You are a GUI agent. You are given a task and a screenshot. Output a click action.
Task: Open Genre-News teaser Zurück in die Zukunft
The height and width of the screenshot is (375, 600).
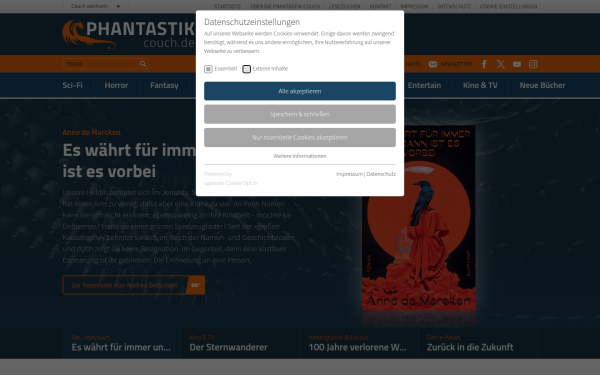pos(478,343)
